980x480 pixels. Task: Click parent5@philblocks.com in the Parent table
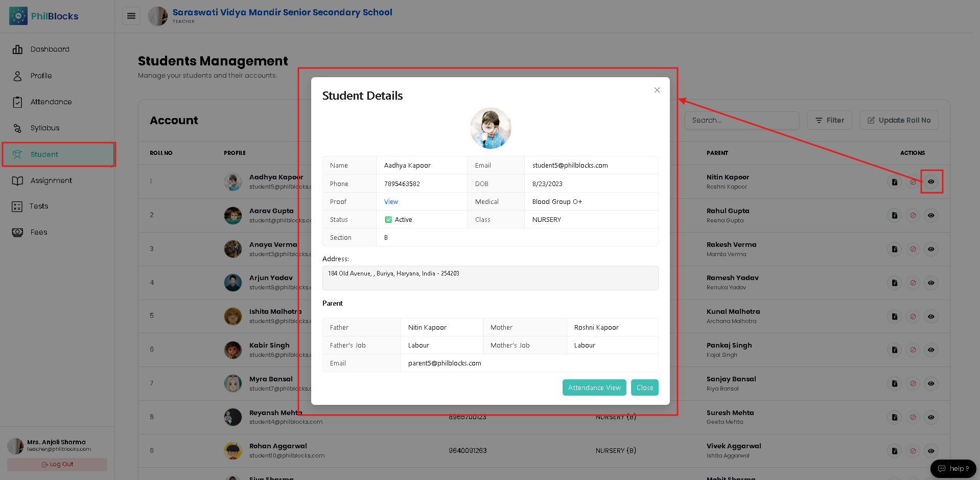pyautogui.click(x=445, y=363)
